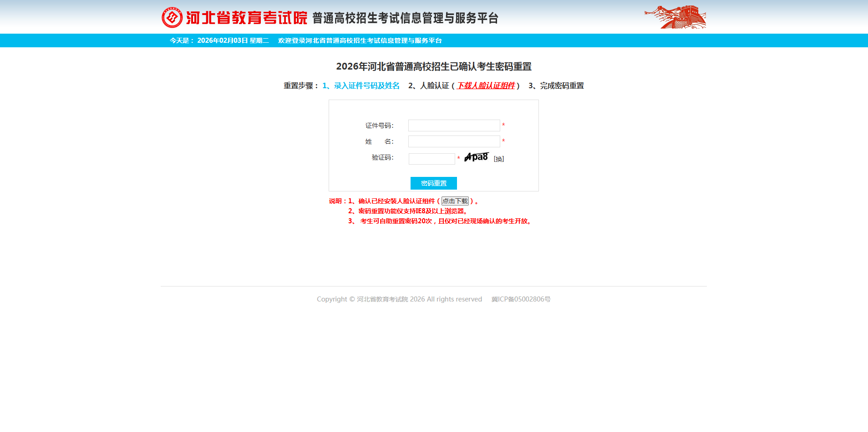Image resolution: width=868 pixels, height=432 pixels.
Task: Click the captcha image showing Apa8
Action: pos(475,157)
